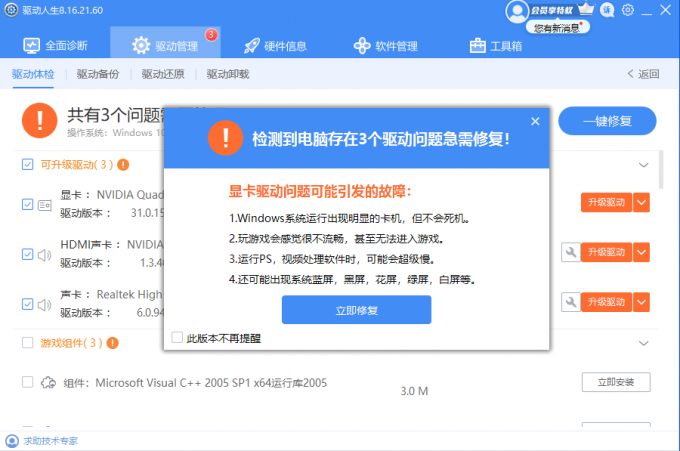Check the 游戏组件 group checkbox
Viewport: 680px width, 451px height.
pos(27,343)
